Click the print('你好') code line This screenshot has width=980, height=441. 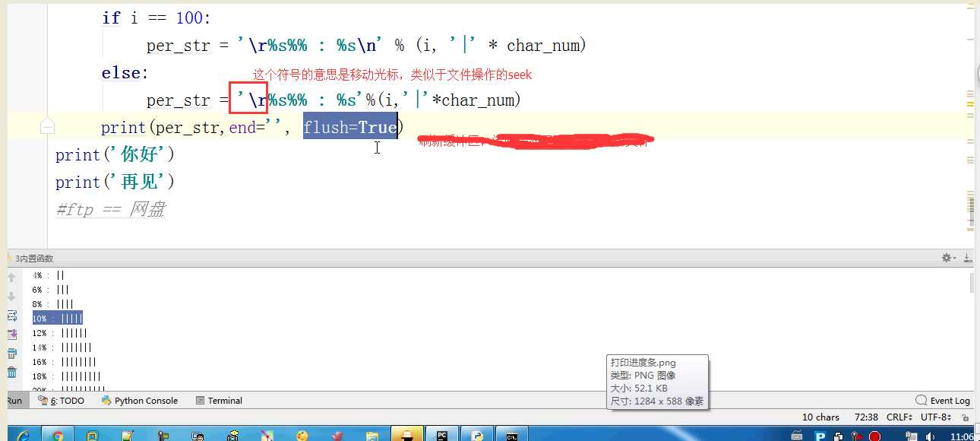115,154
